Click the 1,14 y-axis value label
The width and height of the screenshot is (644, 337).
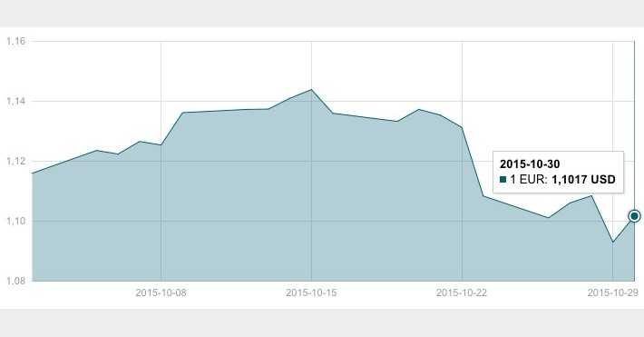point(16,101)
